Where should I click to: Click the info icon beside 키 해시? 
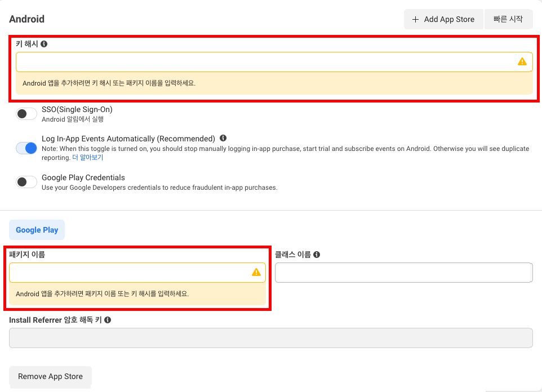[x=44, y=44]
